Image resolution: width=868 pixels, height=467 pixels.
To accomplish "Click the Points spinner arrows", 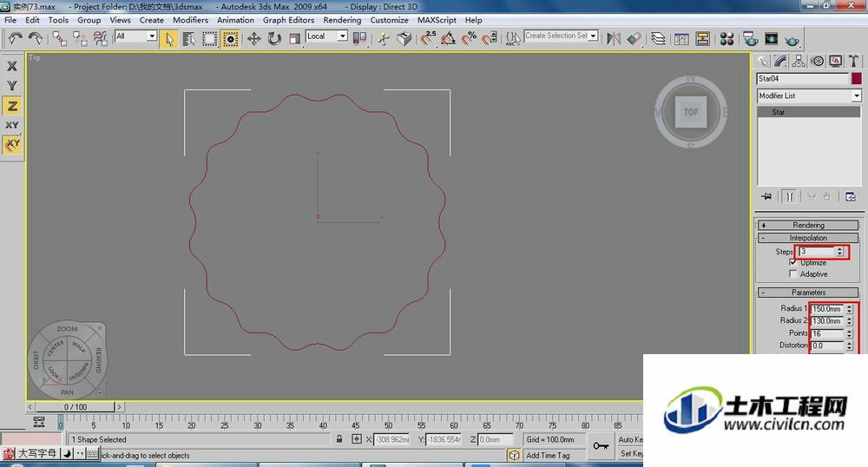I will click(849, 333).
